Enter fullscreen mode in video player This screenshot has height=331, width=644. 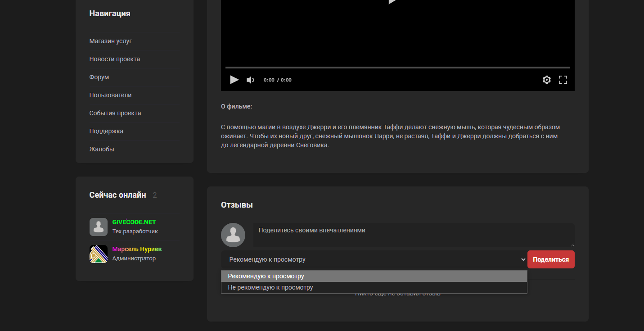(563, 80)
